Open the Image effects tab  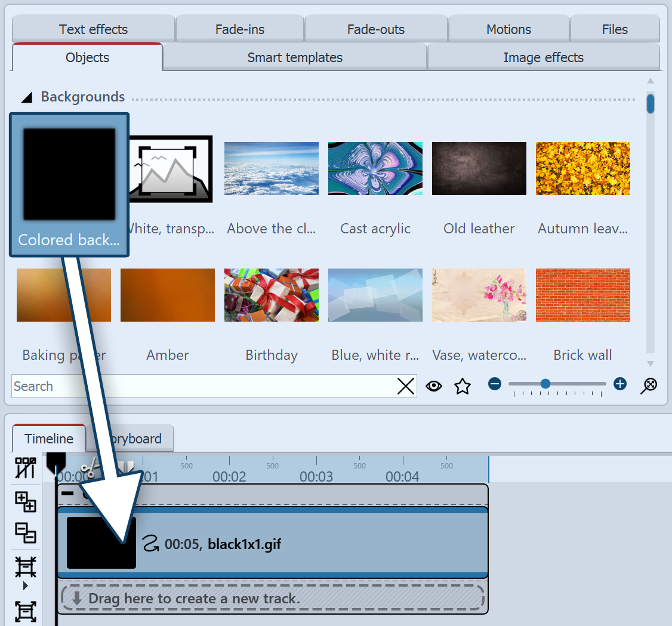(x=543, y=58)
